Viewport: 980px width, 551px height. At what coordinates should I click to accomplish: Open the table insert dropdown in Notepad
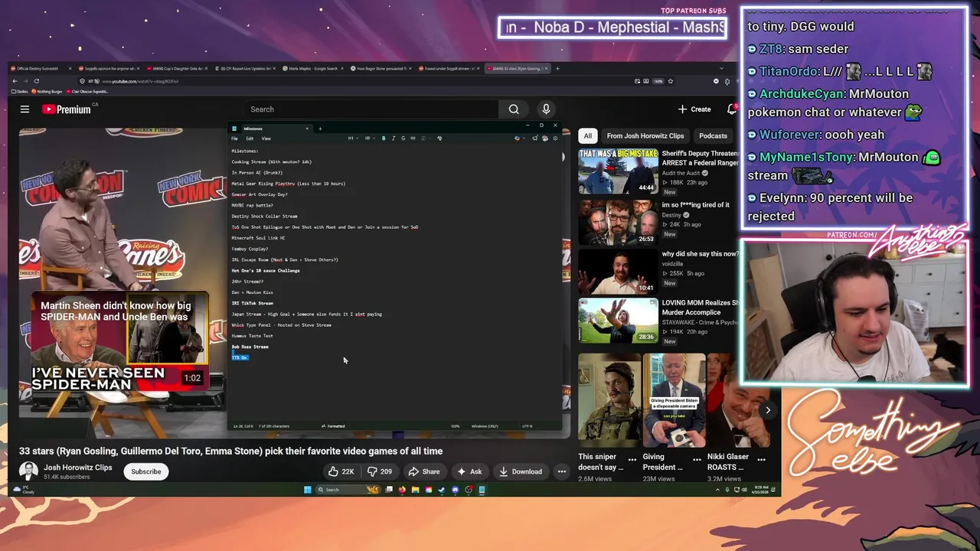point(426,139)
